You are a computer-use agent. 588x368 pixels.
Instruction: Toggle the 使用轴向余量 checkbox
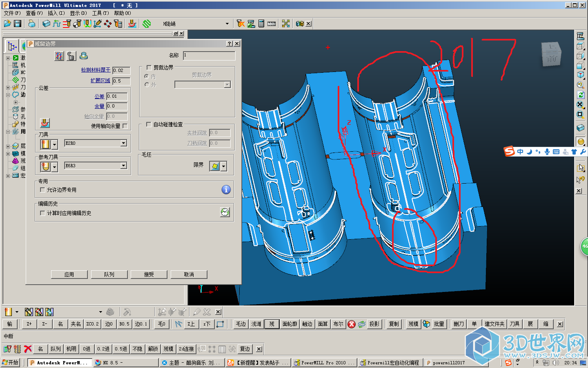pos(125,126)
